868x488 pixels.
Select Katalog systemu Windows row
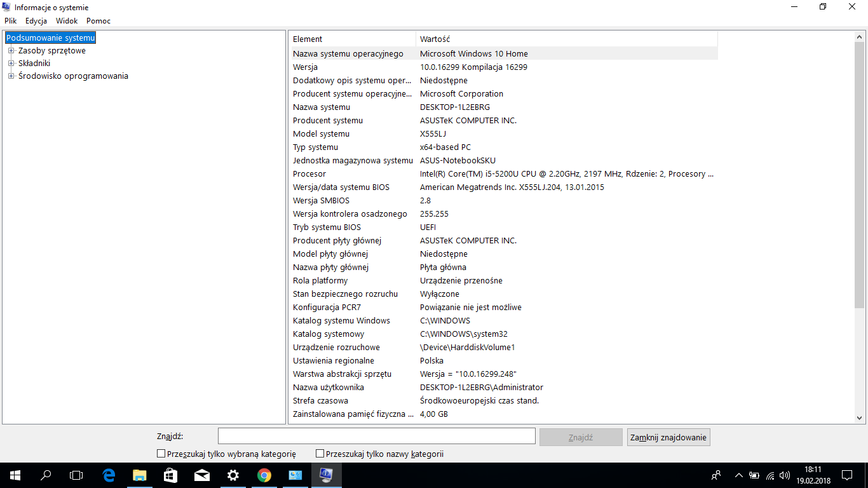[504, 320]
